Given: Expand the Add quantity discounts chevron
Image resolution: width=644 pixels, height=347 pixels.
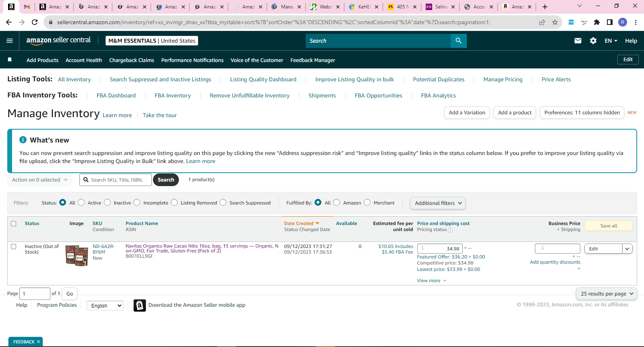Looking at the screenshot, I should [x=579, y=269].
